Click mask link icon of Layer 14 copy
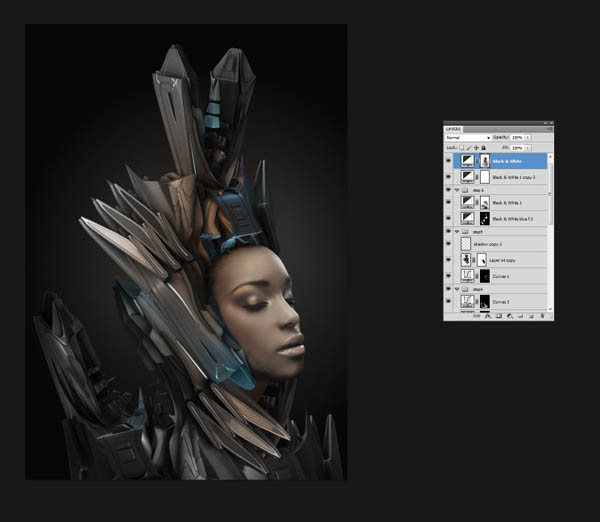 (473, 260)
